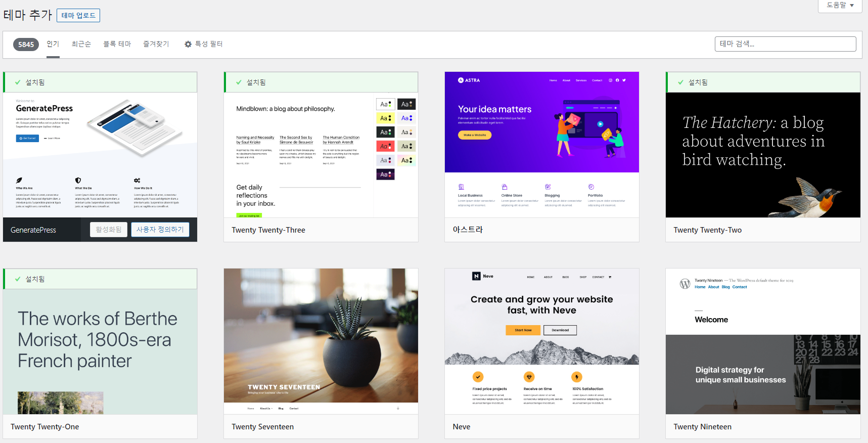Viewport: 868px width, 443px height.
Task: Open the Neve theme screenshot
Action: coord(542,341)
